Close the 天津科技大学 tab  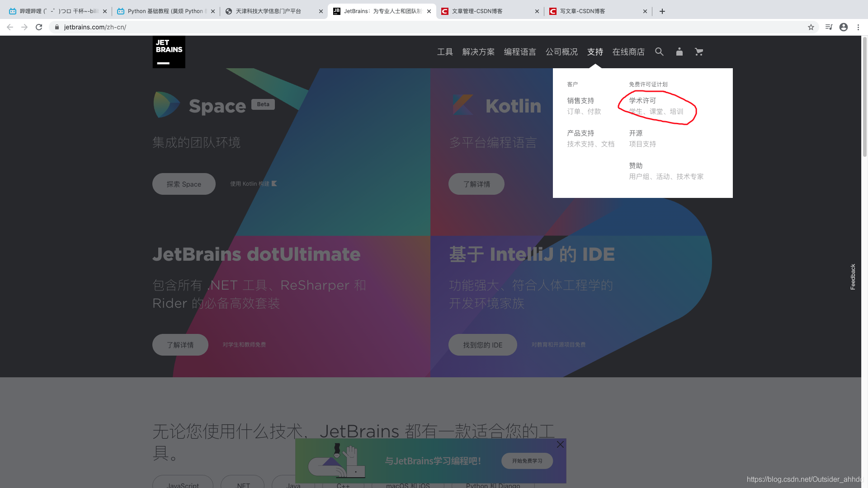tap(321, 11)
